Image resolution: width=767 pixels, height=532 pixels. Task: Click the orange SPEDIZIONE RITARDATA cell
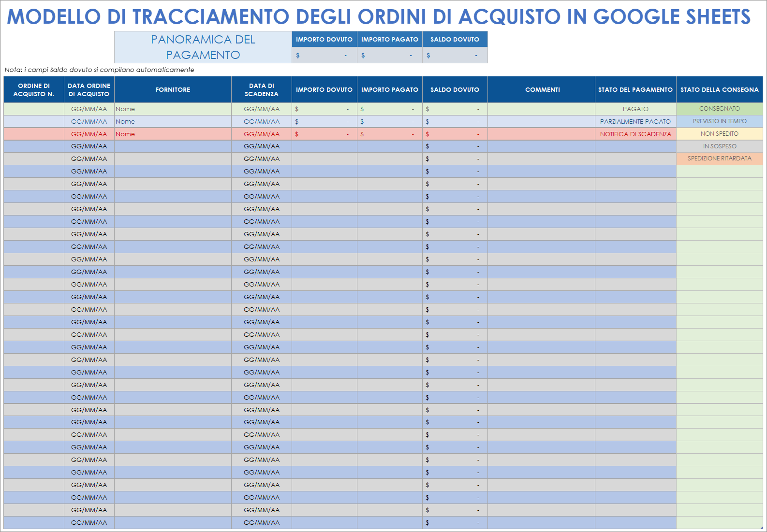[x=719, y=158]
